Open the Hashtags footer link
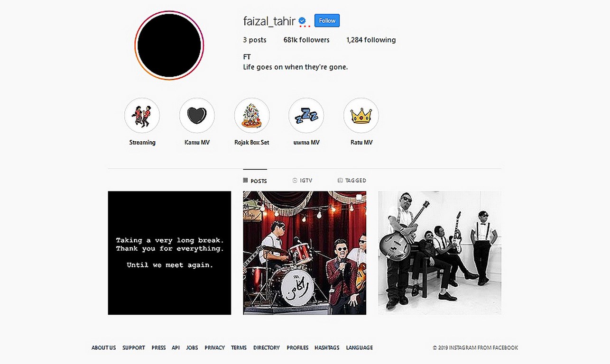This screenshot has height=364, width=610. click(327, 348)
